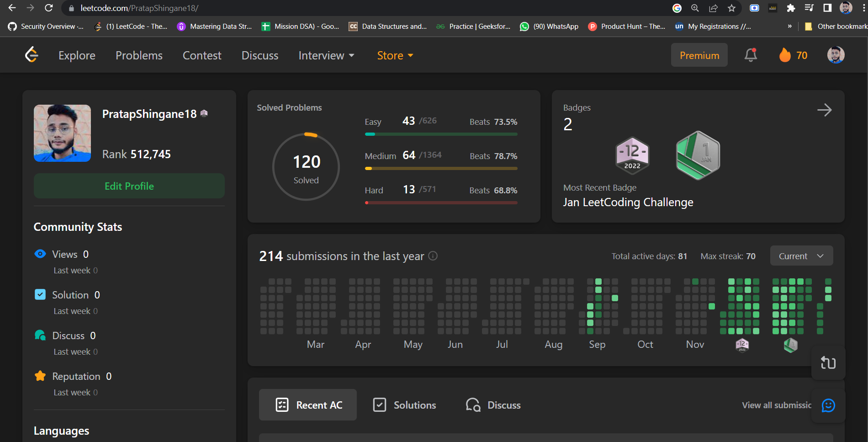Viewport: 868px width, 442px height.
Task: Click the Easy problems progress bar
Action: [x=441, y=134]
